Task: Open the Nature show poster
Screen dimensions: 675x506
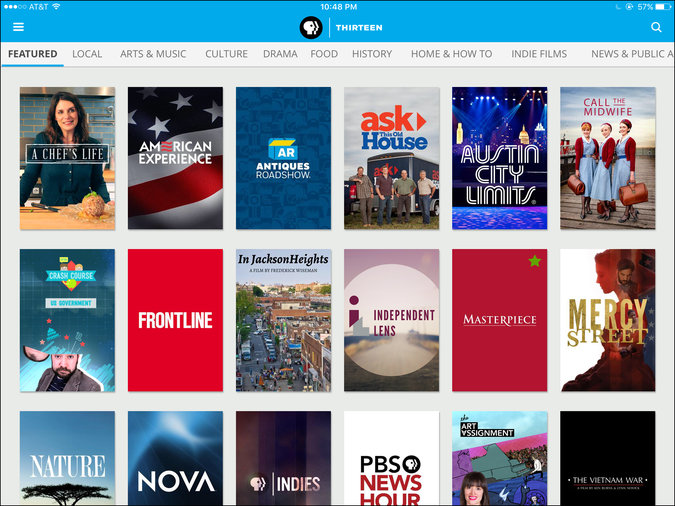Action: tap(67, 458)
